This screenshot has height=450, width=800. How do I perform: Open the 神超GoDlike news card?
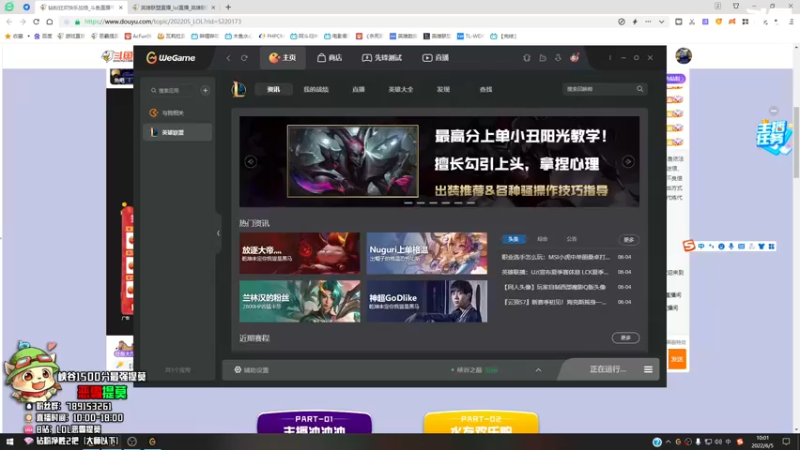coord(427,301)
